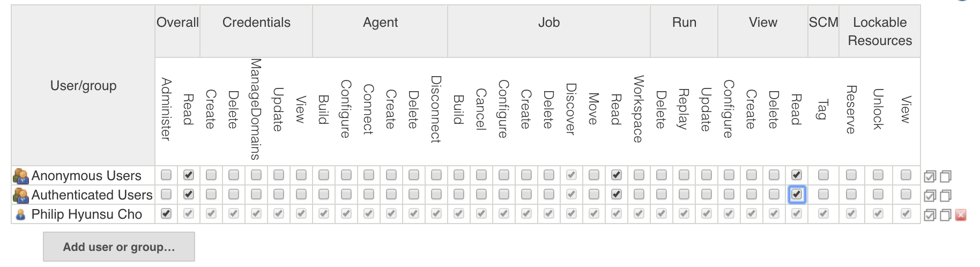
Task: Click the Philip Hyunsu Cho user icon
Action: point(21,214)
